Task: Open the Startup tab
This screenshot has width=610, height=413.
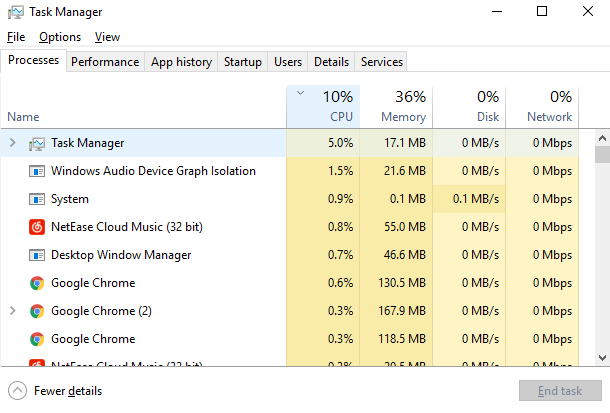Action: point(242,62)
